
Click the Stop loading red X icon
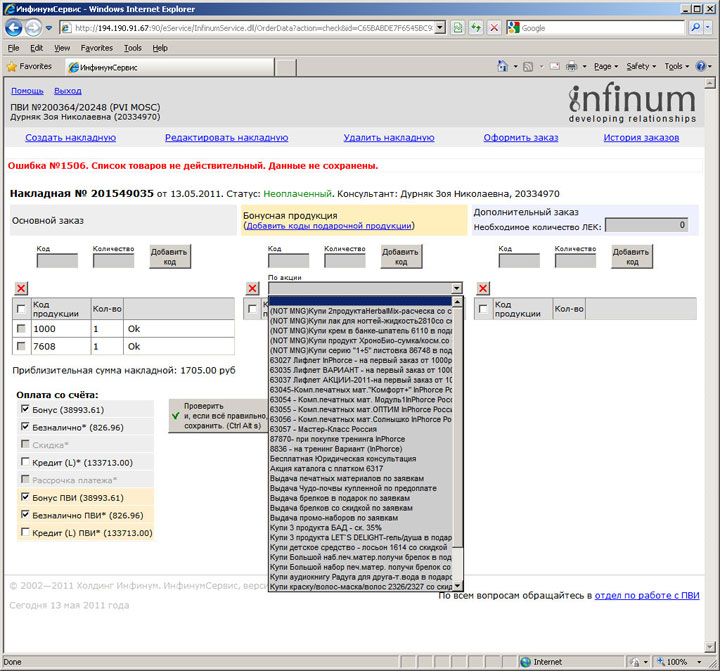coord(494,28)
